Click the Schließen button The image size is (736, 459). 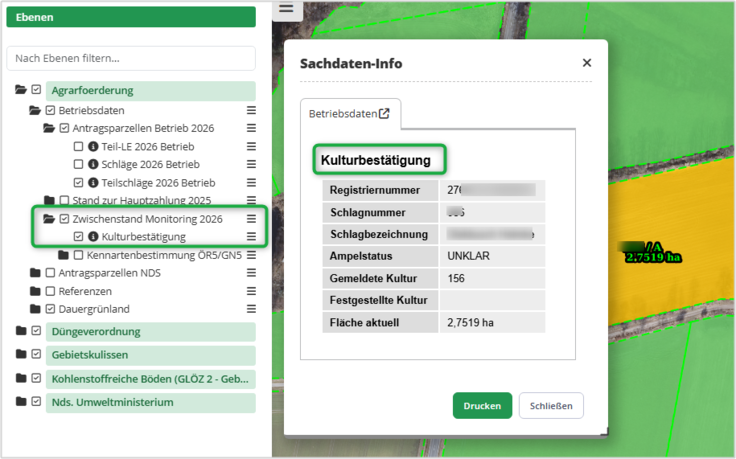551,405
